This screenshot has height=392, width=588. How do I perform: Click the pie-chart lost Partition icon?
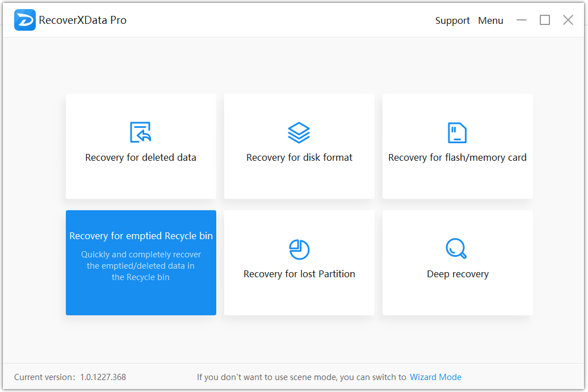[x=299, y=249]
